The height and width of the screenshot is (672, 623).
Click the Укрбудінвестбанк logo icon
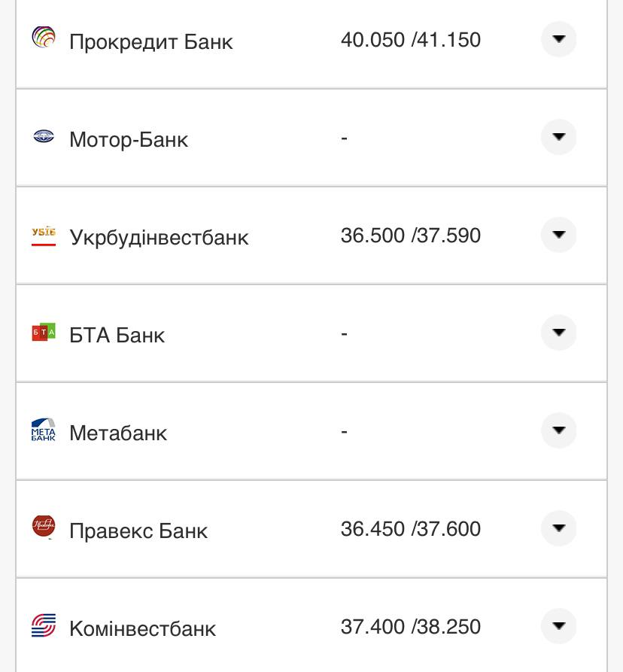(44, 236)
